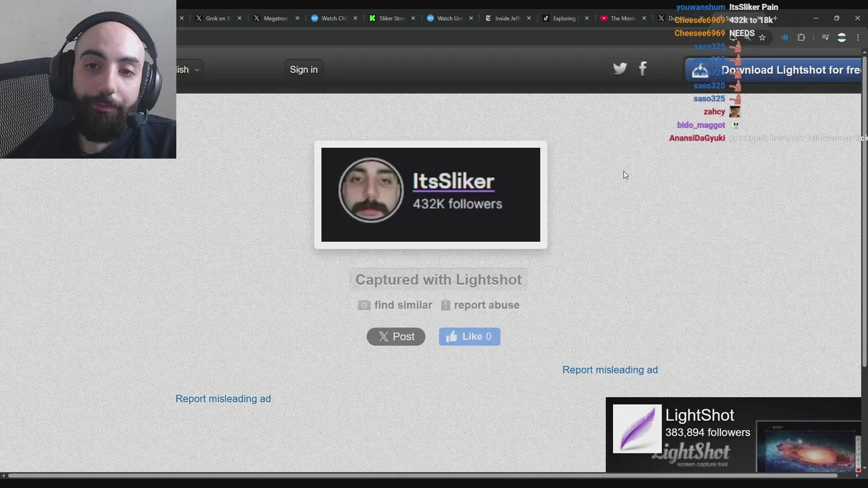Click the Captured with Lightshot heading
The image size is (868, 488).
(x=439, y=280)
